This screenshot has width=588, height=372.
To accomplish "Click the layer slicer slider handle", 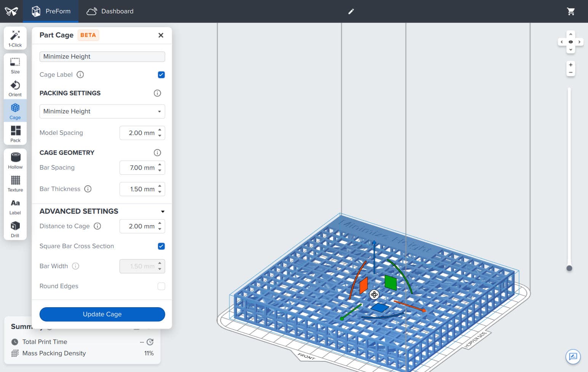I will coord(569,268).
